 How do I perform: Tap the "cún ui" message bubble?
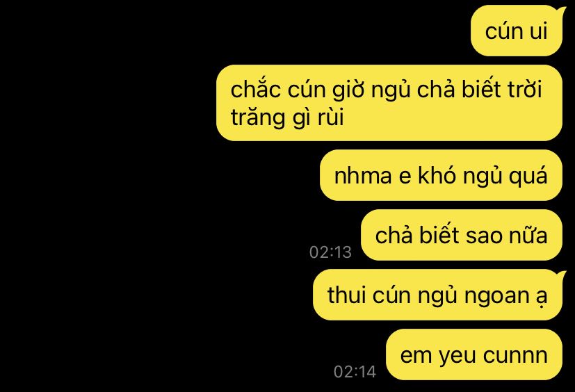coord(517,31)
